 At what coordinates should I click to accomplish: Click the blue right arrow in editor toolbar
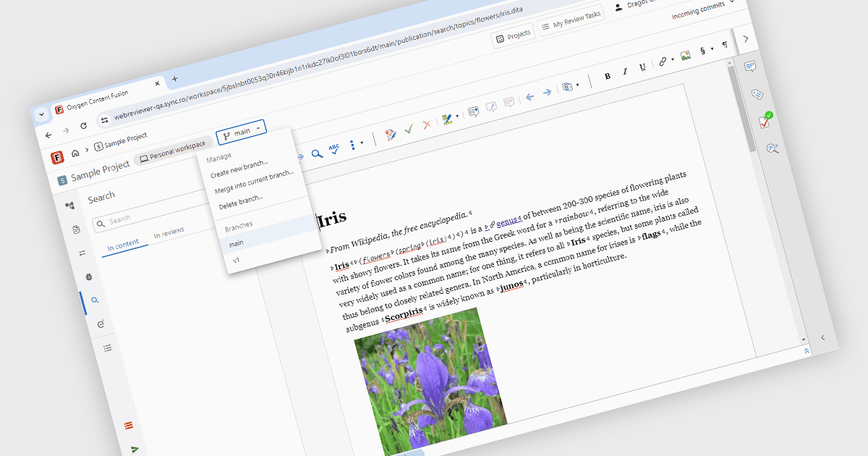pyautogui.click(x=548, y=92)
